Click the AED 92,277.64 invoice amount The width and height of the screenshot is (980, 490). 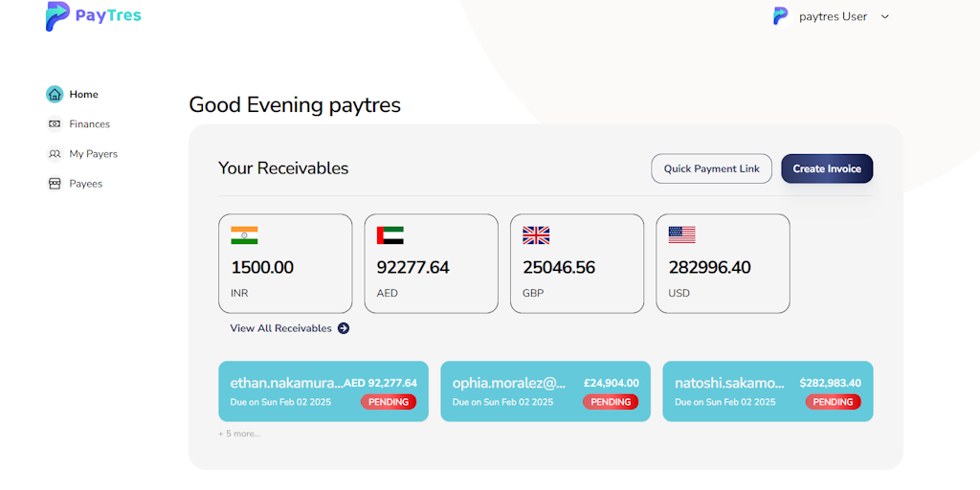381,383
